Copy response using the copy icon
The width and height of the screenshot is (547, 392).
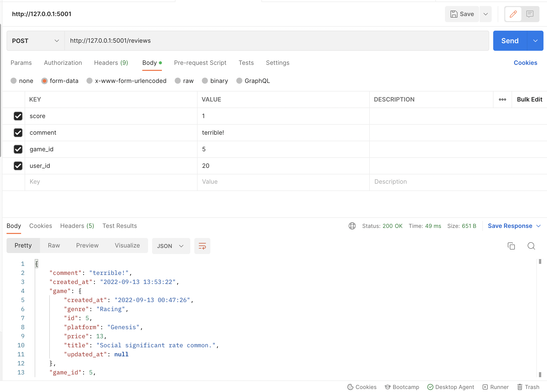(511, 246)
